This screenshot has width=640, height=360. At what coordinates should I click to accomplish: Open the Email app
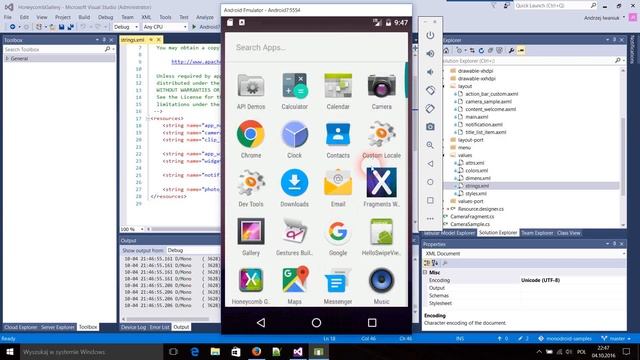point(338,188)
